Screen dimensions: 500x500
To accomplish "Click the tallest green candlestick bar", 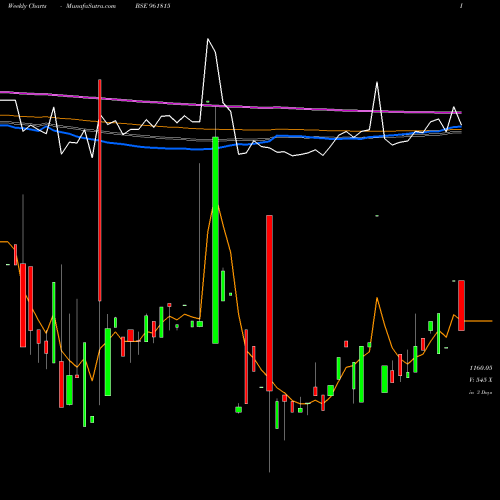I will tap(215, 240).
